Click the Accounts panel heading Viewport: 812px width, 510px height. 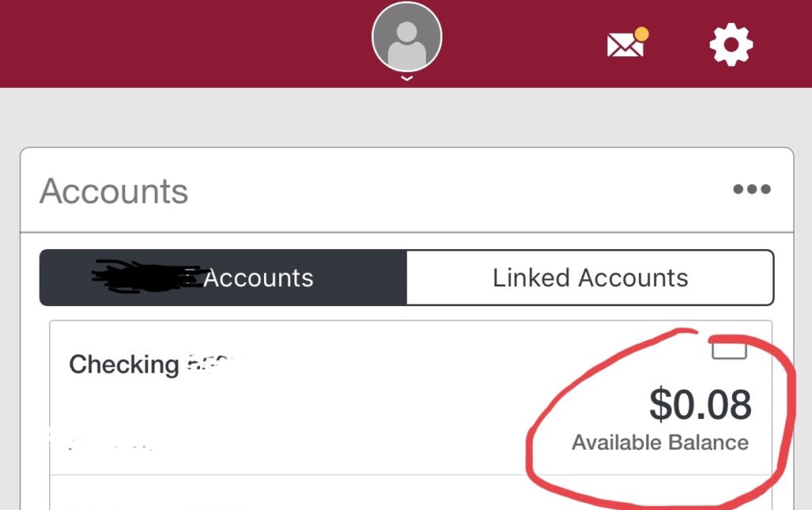point(114,191)
